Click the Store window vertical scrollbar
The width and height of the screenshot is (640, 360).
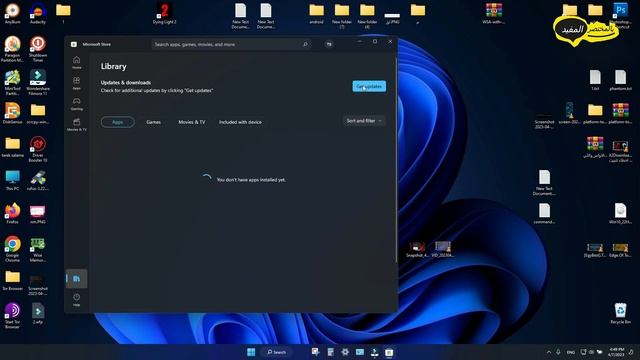[396, 159]
